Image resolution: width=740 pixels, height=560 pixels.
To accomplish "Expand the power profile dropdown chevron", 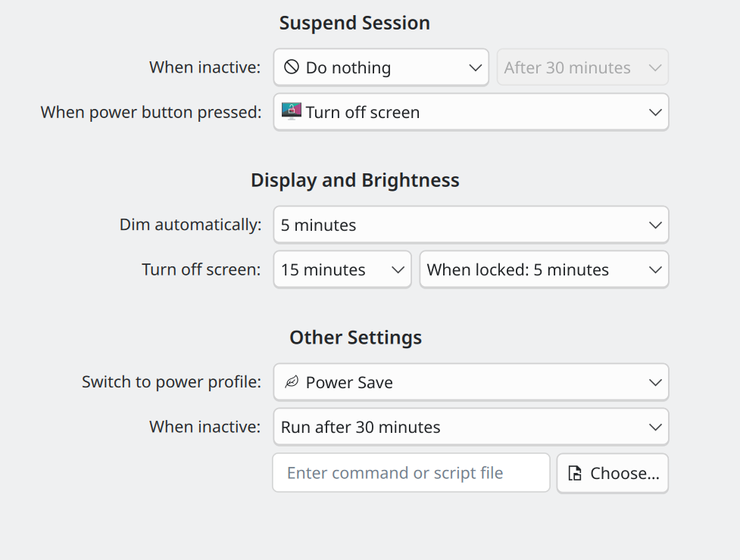I will pyautogui.click(x=655, y=383).
